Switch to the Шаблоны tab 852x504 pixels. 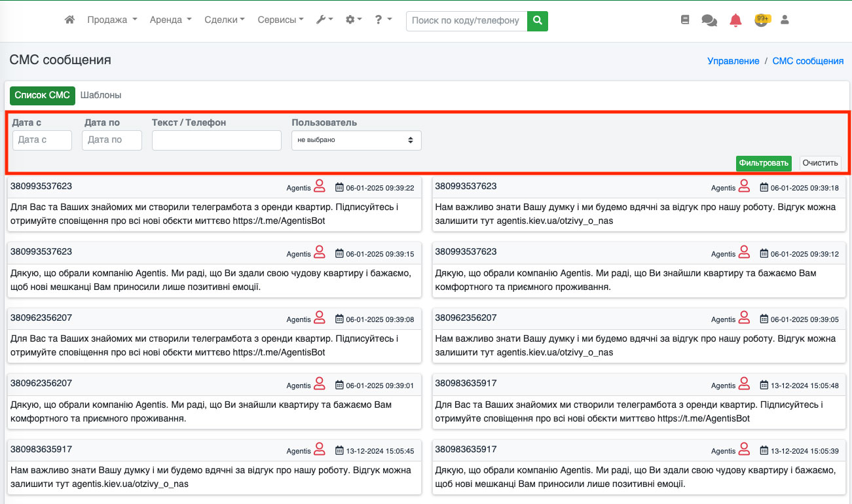(101, 96)
